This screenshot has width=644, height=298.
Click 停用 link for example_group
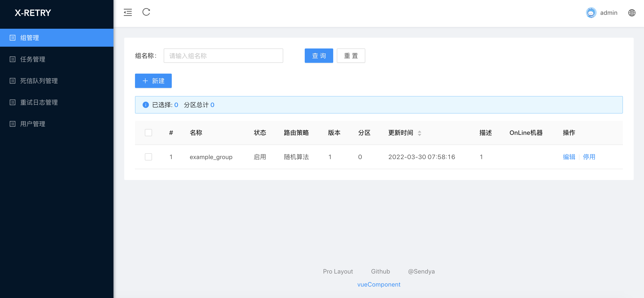pyautogui.click(x=589, y=157)
